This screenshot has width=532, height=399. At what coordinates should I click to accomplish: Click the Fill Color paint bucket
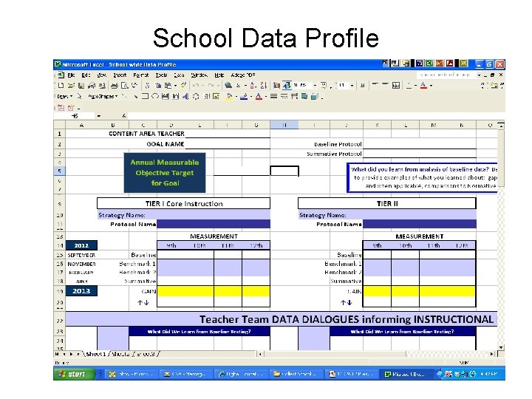pyautogui.click(x=230, y=97)
